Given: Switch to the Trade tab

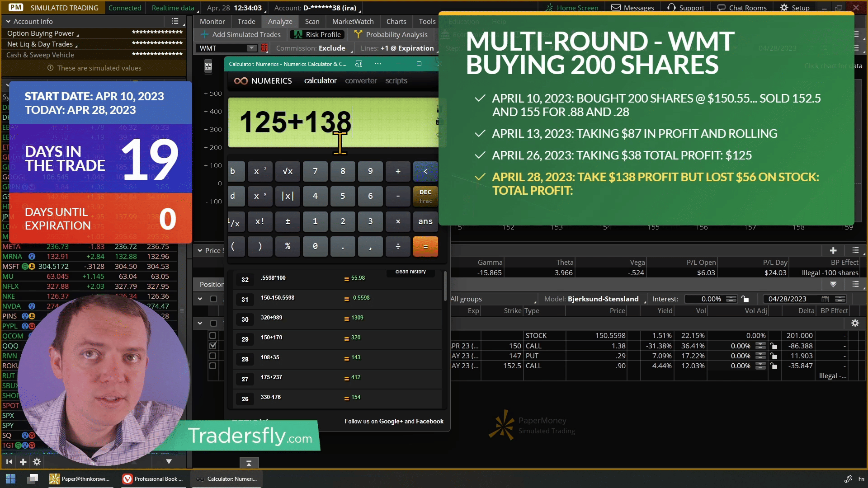Looking at the screenshot, I should pos(246,21).
